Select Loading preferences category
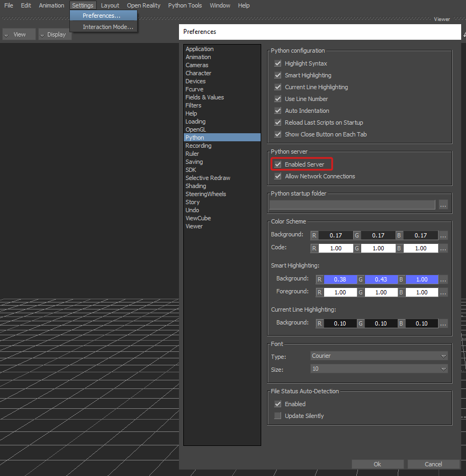The image size is (466, 476). click(x=222, y=121)
